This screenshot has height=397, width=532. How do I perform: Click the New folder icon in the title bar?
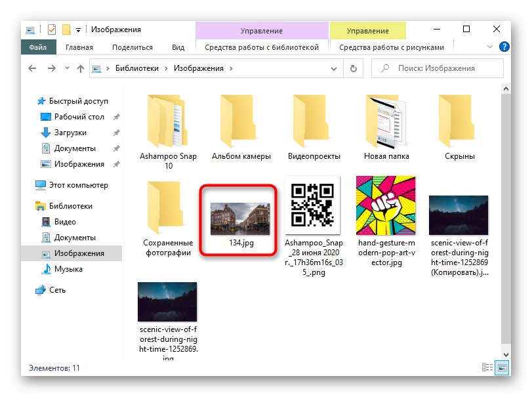[x=66, y=30]
